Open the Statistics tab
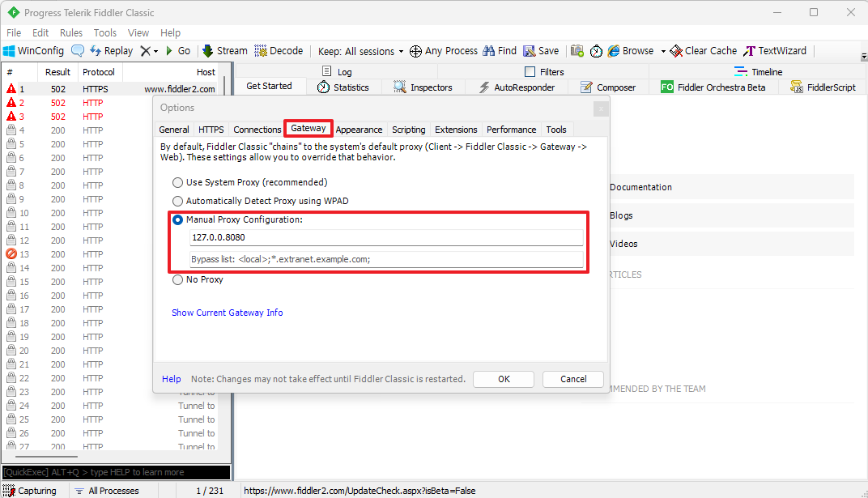 tap(343, 87)
